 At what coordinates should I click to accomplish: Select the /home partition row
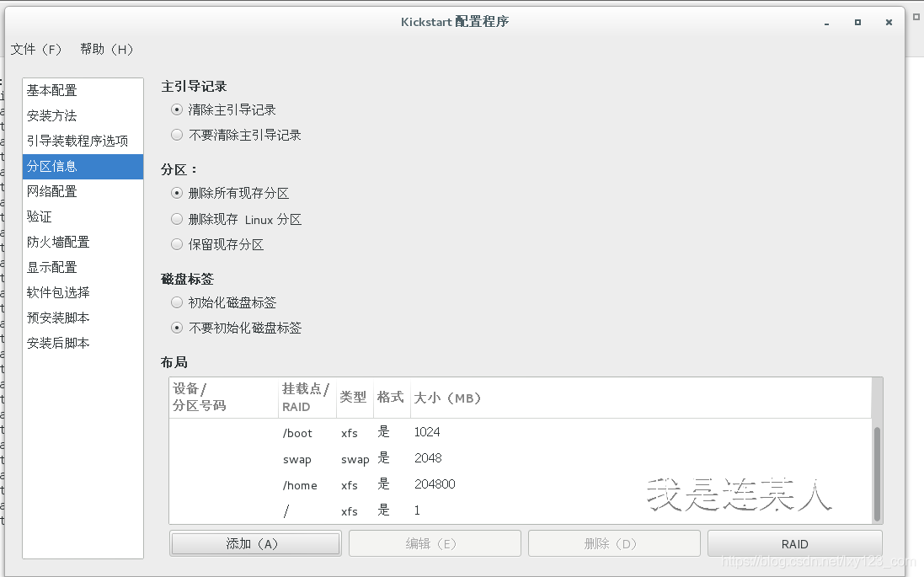tap(521, 484)
